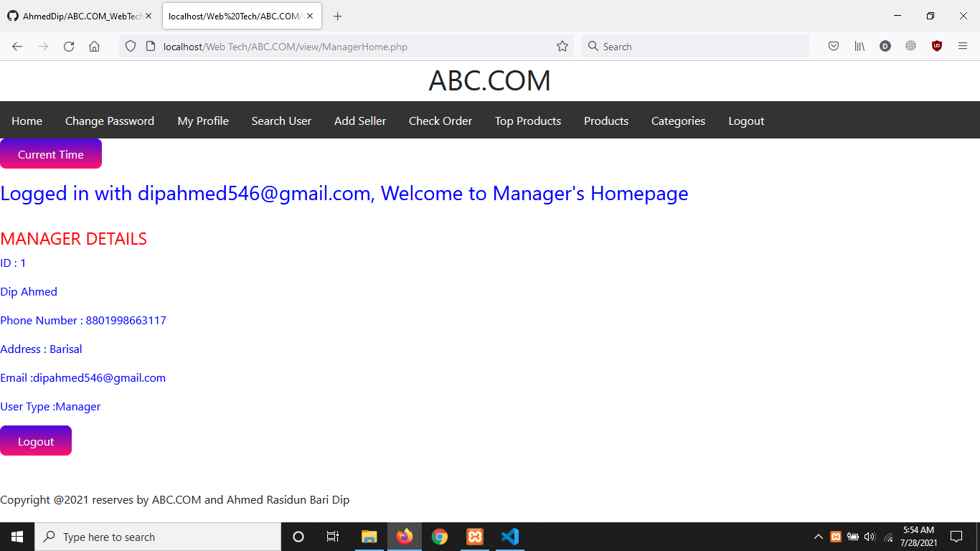This screenshot has width=980, height=551.
Task: Open the uBlock Origin extension icon
Action: click(x=936, y=46)
